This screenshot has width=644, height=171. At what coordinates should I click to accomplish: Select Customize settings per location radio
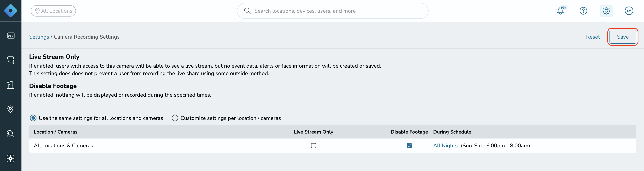coord(175,118)
